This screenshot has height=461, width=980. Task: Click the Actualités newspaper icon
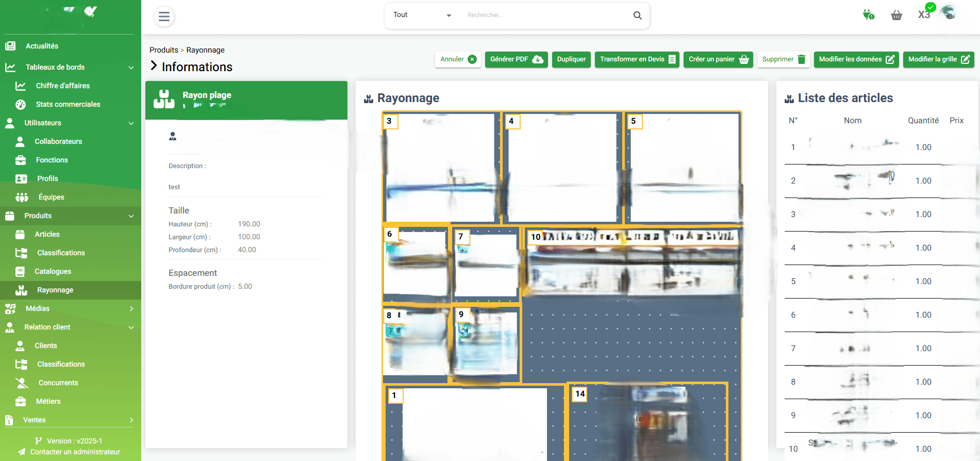pos(10,46)
